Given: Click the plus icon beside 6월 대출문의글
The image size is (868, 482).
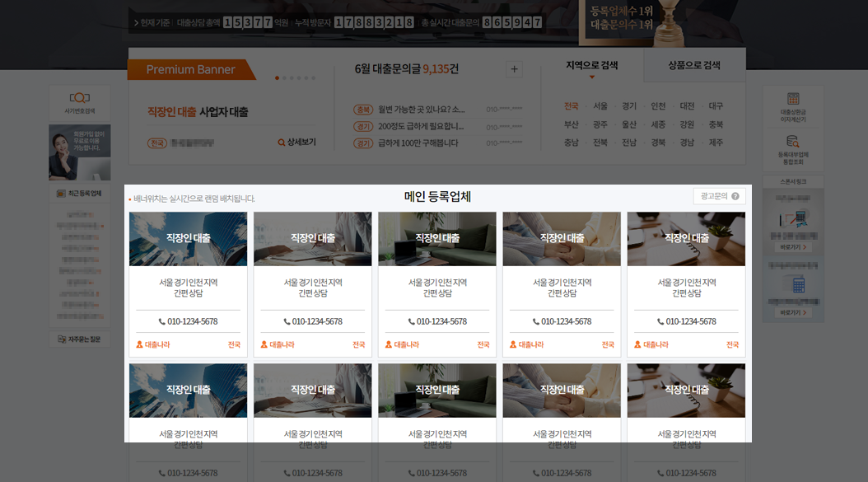Looking at the screenshot, I should 515,69.
